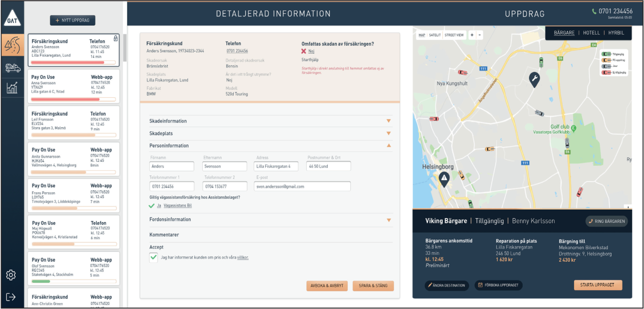
Task: Select Street View map mode
Action: [454, 35]
